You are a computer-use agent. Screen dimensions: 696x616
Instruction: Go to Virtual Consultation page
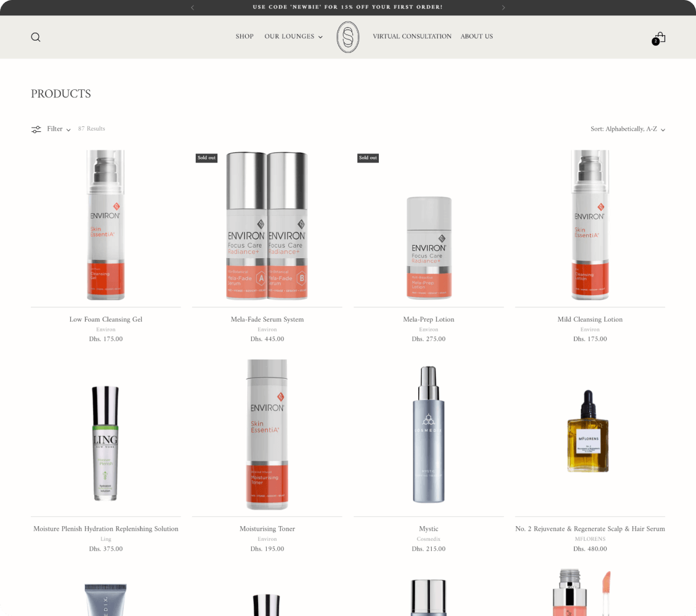(x=412, y=36)
